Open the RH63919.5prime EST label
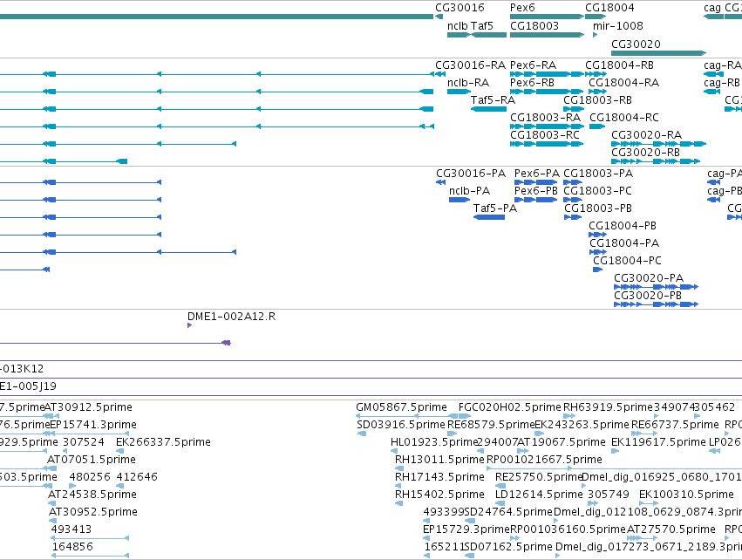The width and height of the screenshot is (742, 560). 608,407
